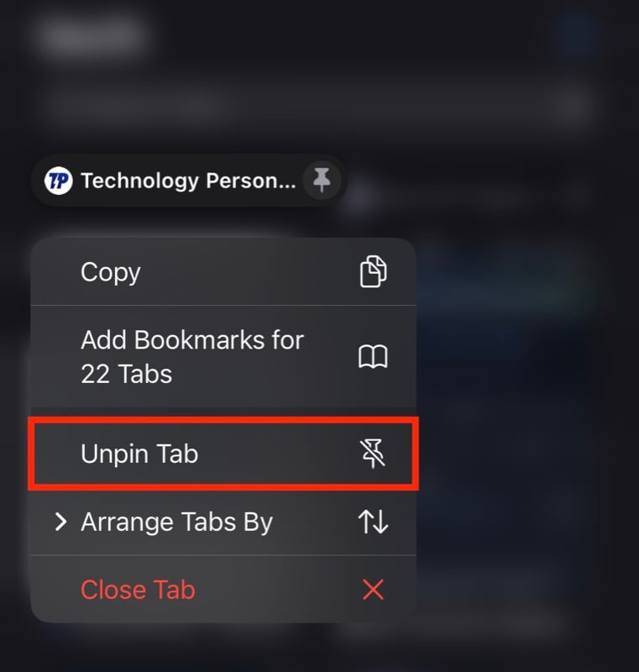Tap the blurred white label at top left
The width and height of the screenshot is (639, 672).
point(93,35)
